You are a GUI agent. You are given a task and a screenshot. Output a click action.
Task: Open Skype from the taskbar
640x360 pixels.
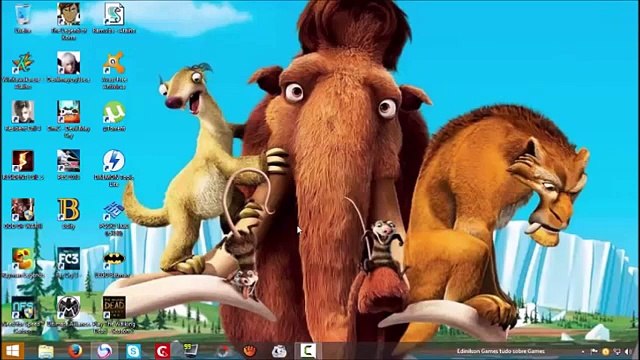133,351
